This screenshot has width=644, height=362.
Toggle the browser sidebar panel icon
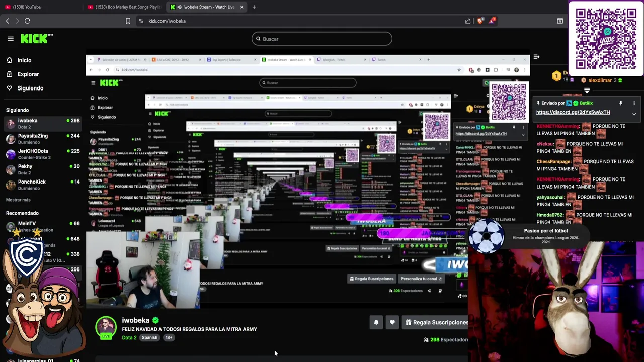[x=560, y=21]
